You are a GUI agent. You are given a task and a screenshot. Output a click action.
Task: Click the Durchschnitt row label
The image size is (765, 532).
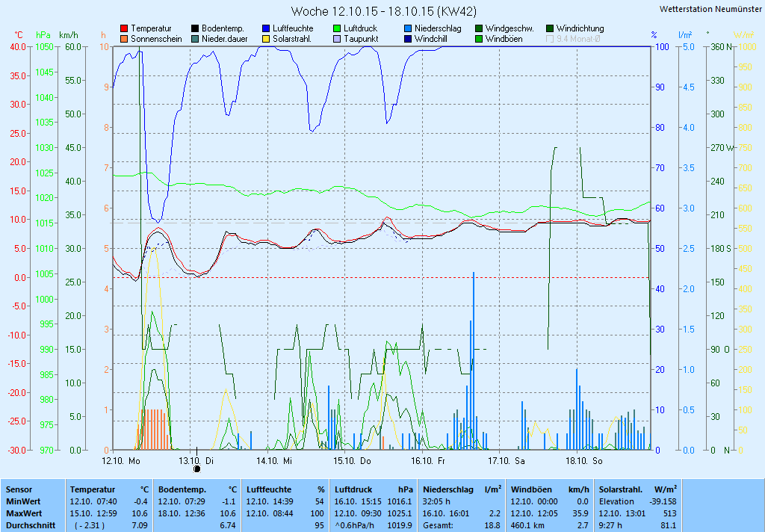pos(31,526)
